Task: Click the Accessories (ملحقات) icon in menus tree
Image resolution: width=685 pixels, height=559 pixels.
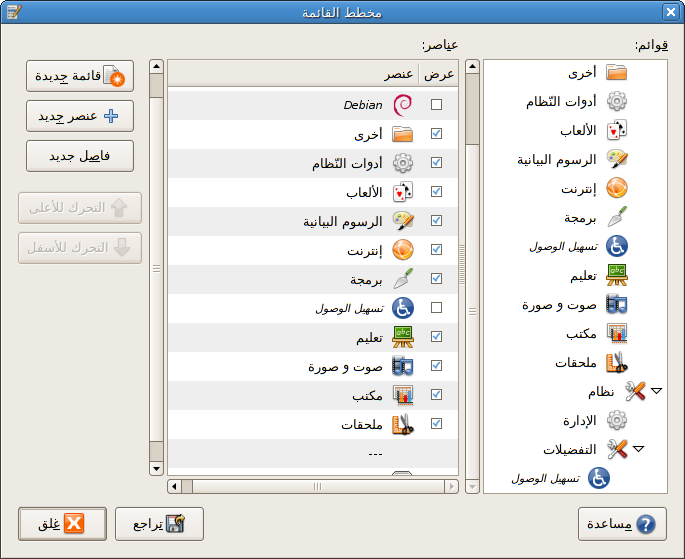Action: (x=617, y=362)
